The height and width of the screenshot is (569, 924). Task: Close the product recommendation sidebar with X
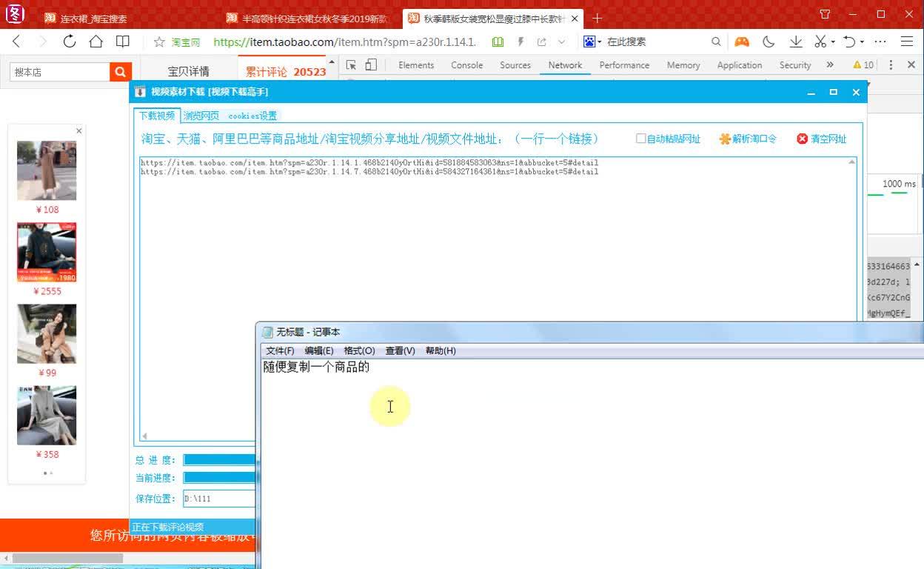[78, 131]
